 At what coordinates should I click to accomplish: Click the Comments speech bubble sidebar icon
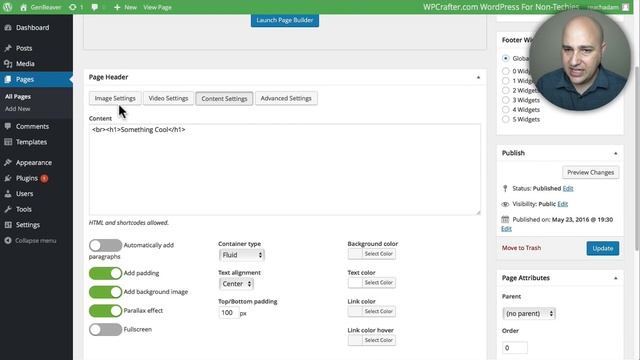point(8,126)
